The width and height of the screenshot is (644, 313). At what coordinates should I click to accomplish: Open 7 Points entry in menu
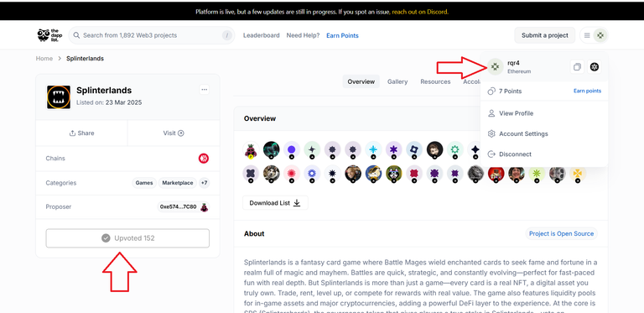point(504,91)
